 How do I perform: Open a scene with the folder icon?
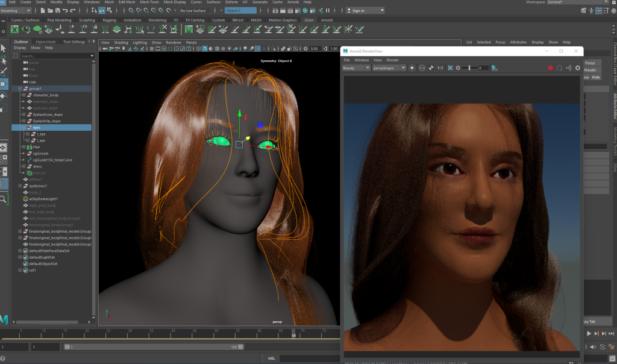[50, 11]
